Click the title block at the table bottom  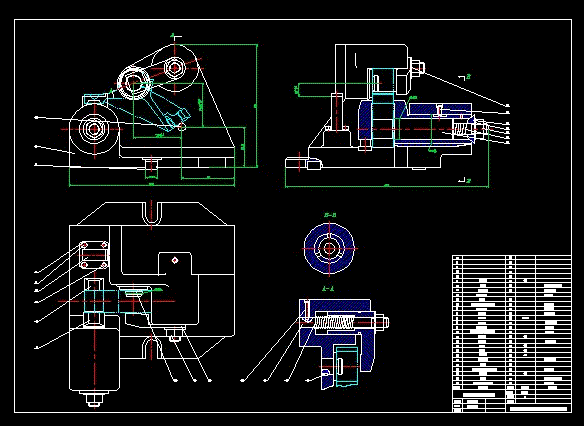point(512,401)
